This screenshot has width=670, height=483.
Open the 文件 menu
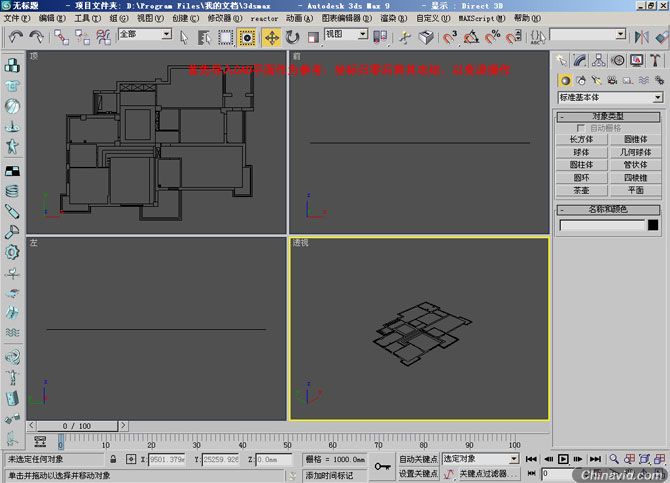pyautogui.click(x=17, y=18)
